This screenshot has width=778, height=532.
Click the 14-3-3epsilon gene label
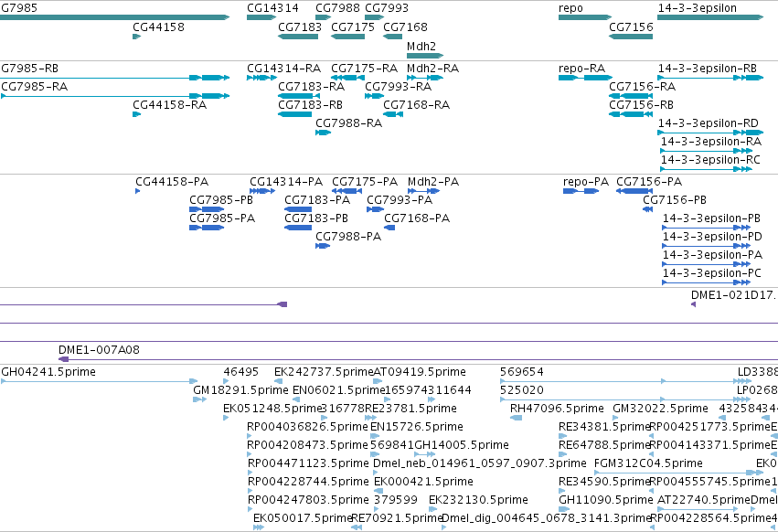click(x=698, y=8)
